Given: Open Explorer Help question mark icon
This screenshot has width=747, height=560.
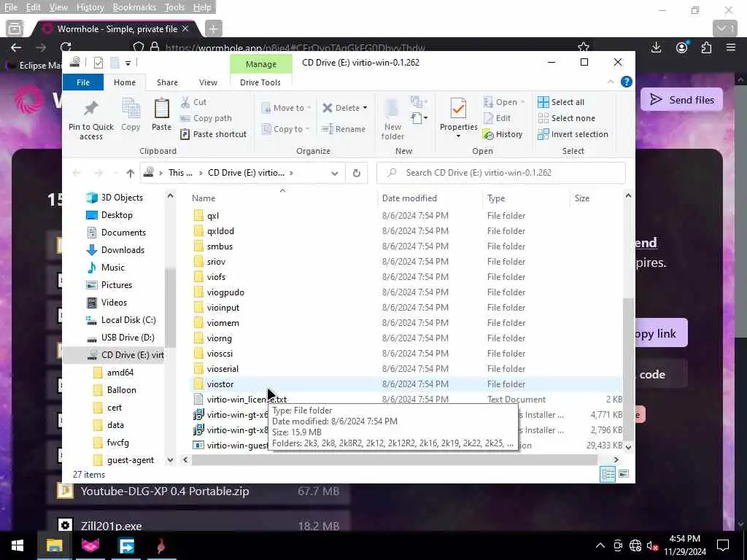Looking at the screenshot, I should point(626,82).
